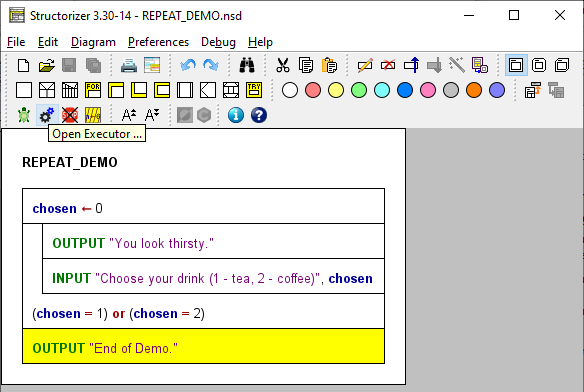This screenshot has height=392, width=584.
Task: Select INPUT "Choose your drink" element
Action: click(213, 276)
